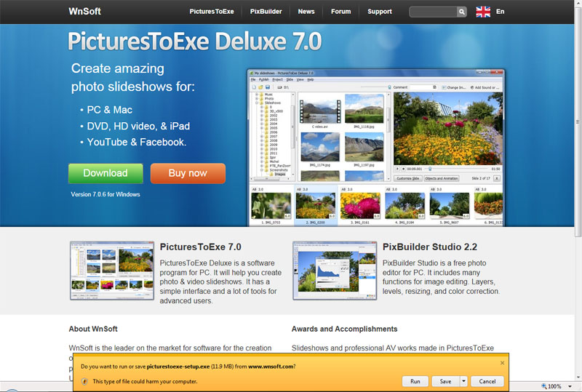Viewport: 582px width, 392px height.
Task: Click the page vertical scrollbar thumb
Action: [x=578, y=121]
